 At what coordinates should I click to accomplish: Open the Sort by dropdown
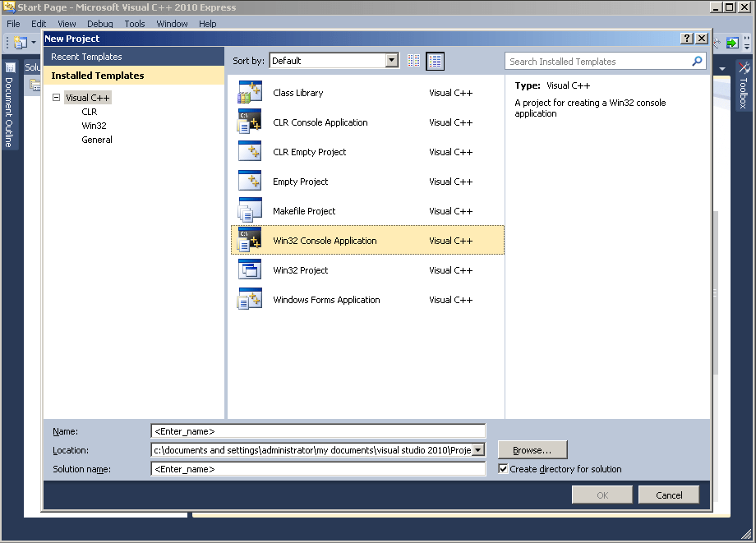(392, 60)
